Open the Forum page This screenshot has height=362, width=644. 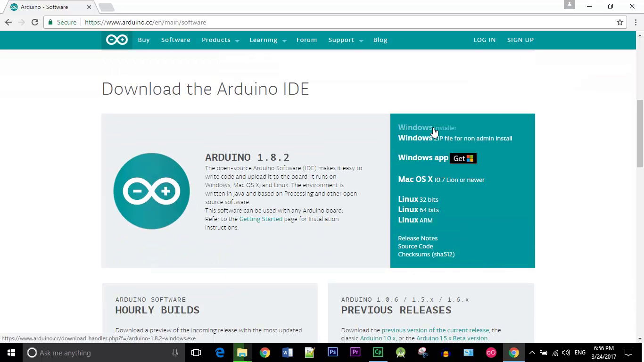[x=306, y=40]
